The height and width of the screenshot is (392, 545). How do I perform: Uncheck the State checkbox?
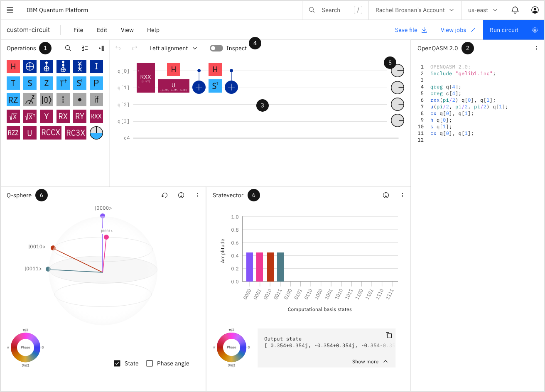click(x=117, y=363)
